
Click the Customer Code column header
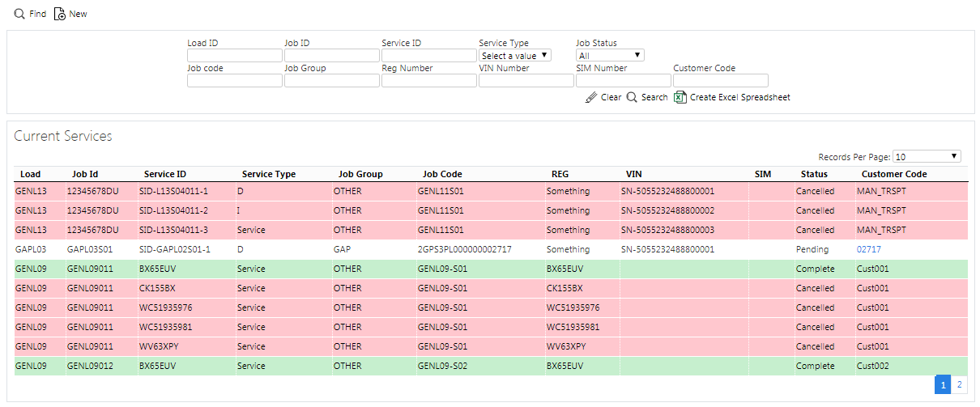894,174
